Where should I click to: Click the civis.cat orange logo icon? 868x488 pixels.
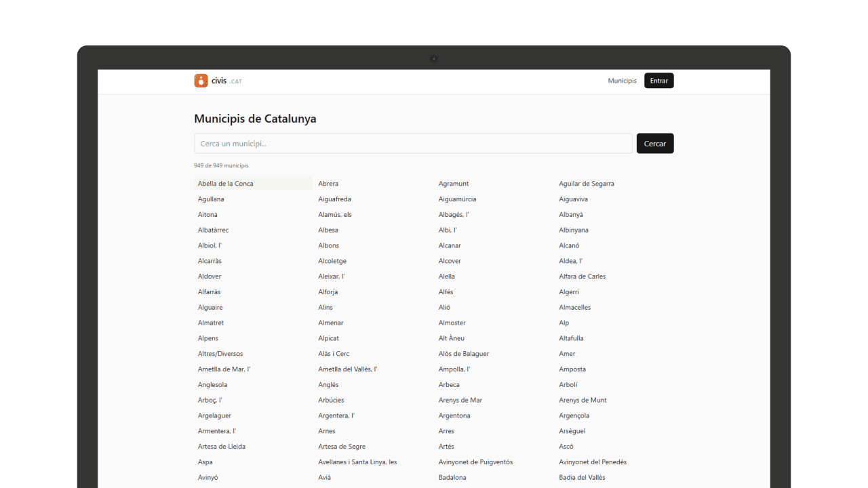tap(201, 81)
